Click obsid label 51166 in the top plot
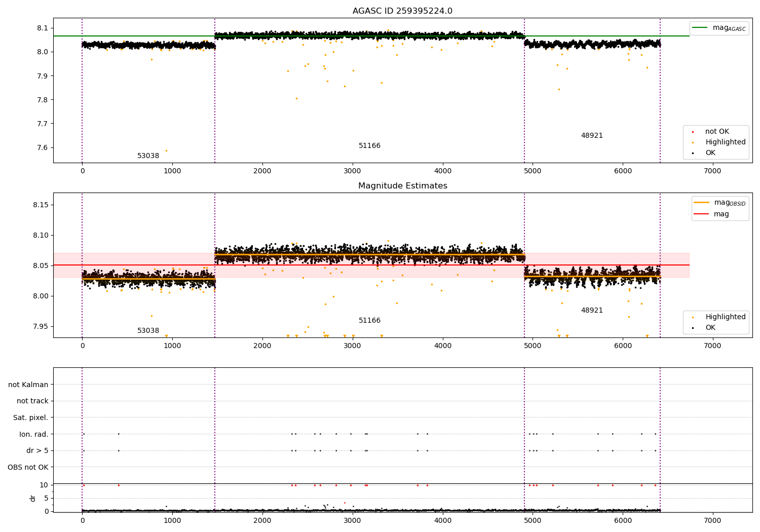The width and height of the screenshot is (760, 532). [x=369, y=146]
